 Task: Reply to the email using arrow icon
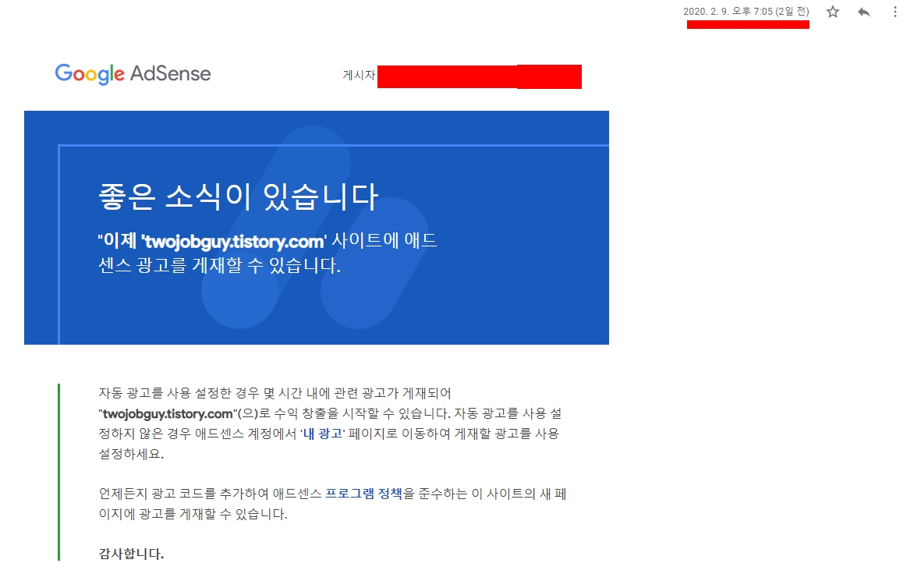(x=864, y=12)
